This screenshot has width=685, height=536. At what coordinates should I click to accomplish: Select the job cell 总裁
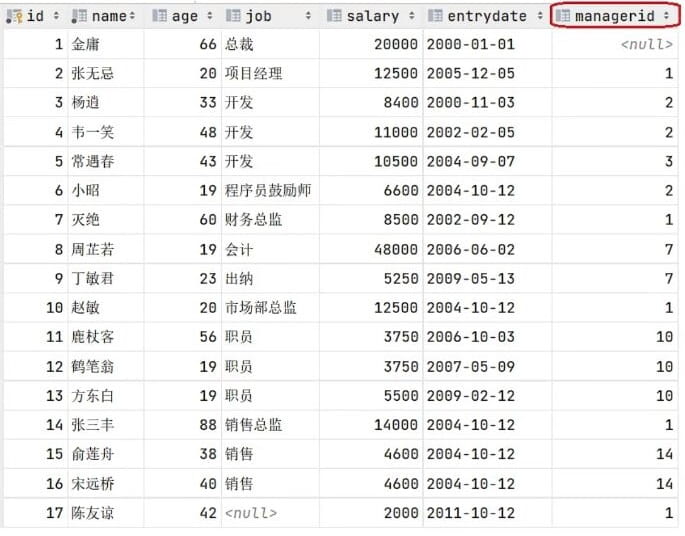239,44
